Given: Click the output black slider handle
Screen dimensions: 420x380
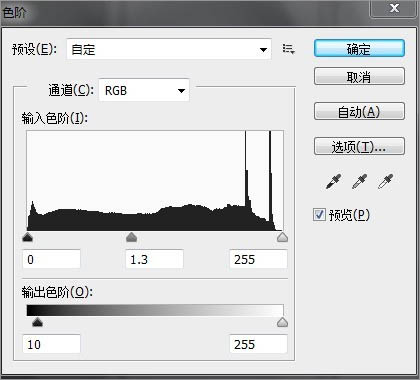Looking at the screenshot, I should coord(37,322).
